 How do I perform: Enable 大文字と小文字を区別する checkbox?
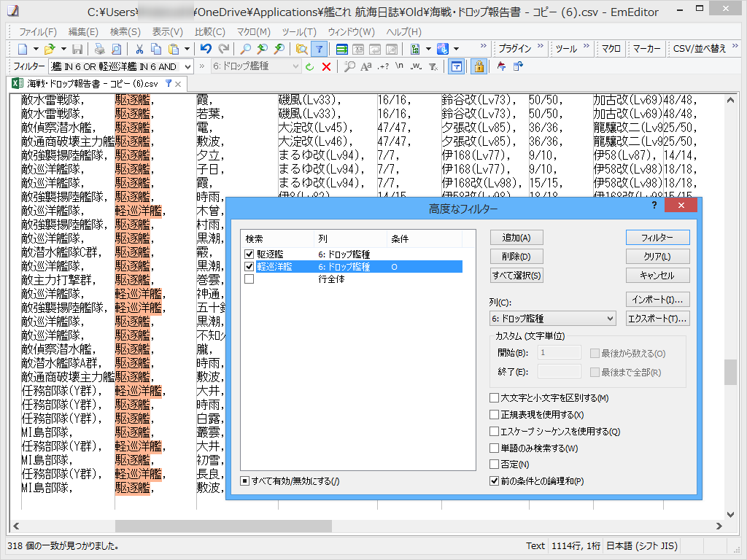(495, 397)
